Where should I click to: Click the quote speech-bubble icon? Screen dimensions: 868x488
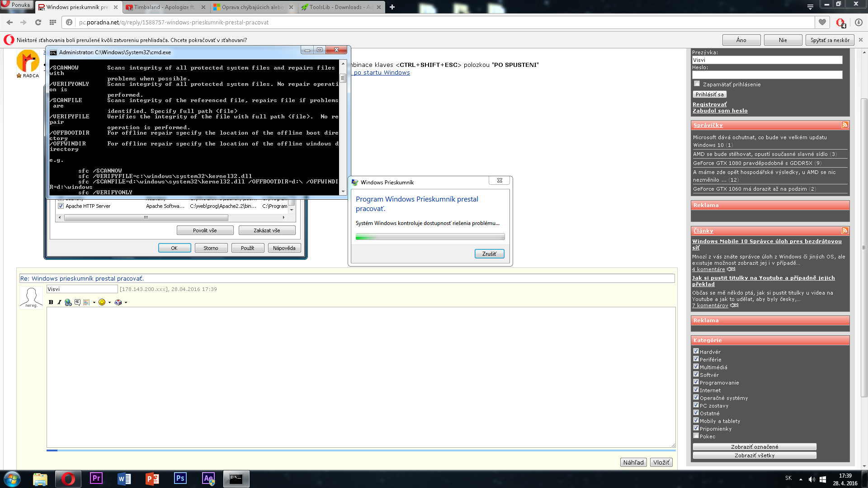[77, 302]
